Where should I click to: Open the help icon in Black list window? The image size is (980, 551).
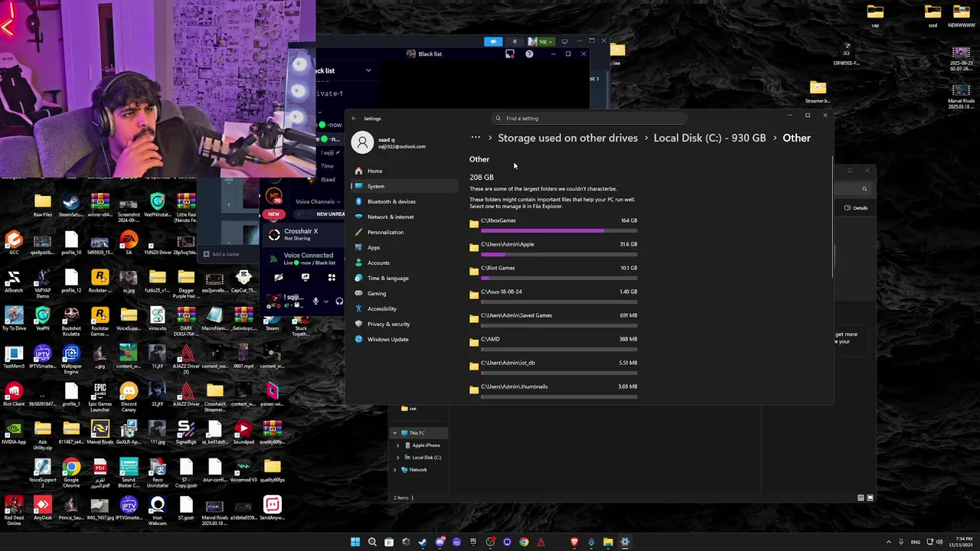click(x=529, y=54)
